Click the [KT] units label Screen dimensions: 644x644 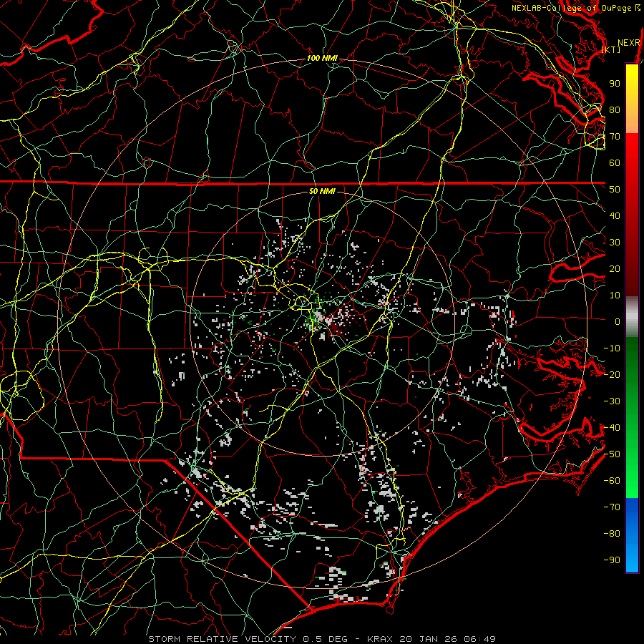pyautogui.click(x=611, y=49)
